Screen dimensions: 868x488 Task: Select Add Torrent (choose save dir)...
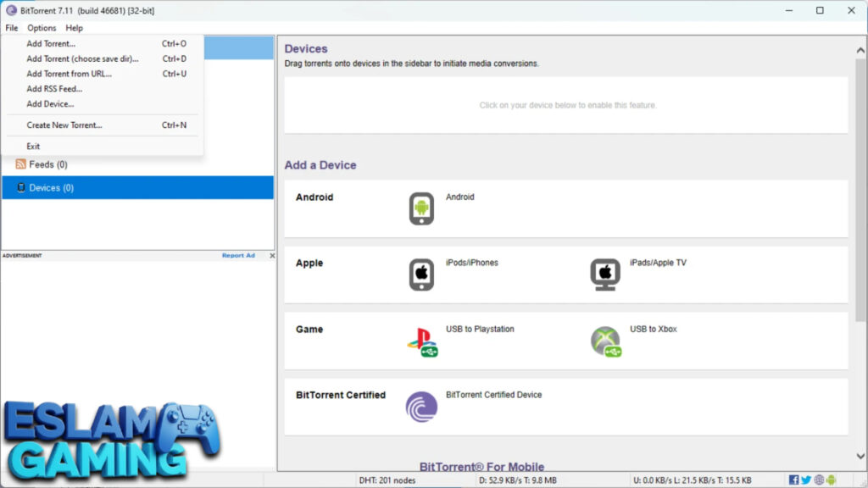point(104,58)
